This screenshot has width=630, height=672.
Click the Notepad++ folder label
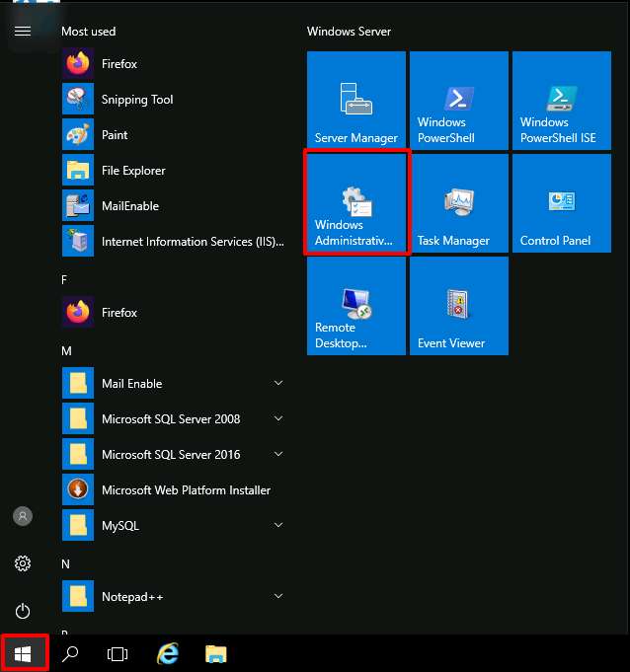click(x=132, y=597)
